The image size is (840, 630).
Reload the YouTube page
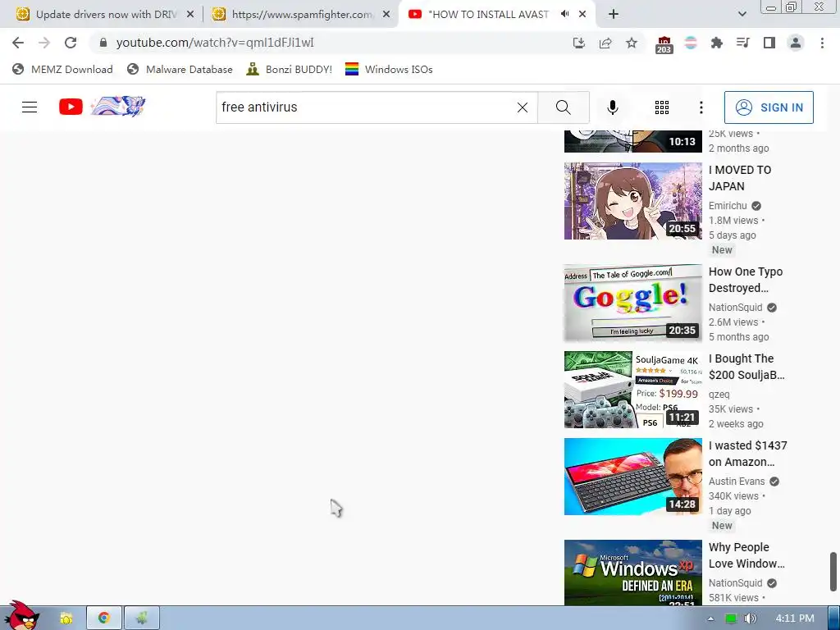tap(71, 43)
